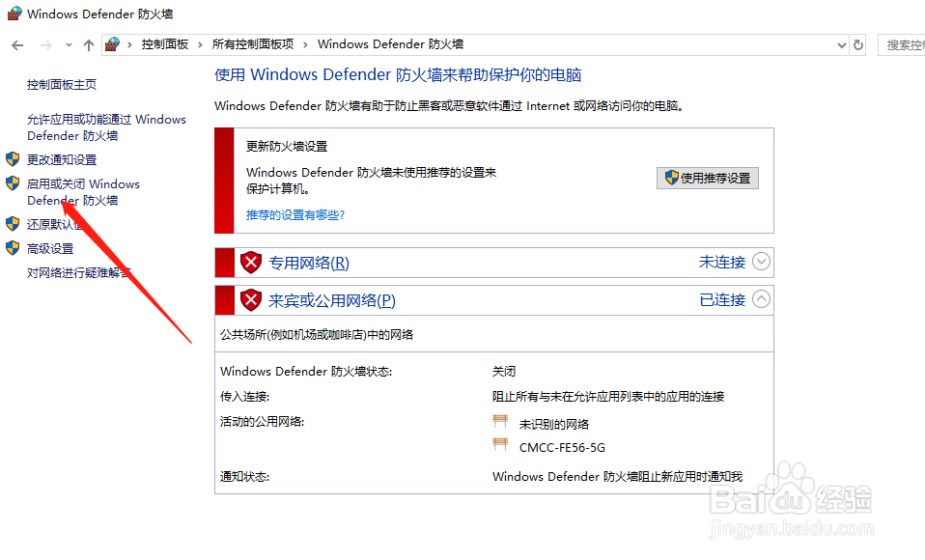Image resolution: width=925 pixels, height=560 pixels.
Task: Open the address bar history dropdown
Action: [842, 44]
